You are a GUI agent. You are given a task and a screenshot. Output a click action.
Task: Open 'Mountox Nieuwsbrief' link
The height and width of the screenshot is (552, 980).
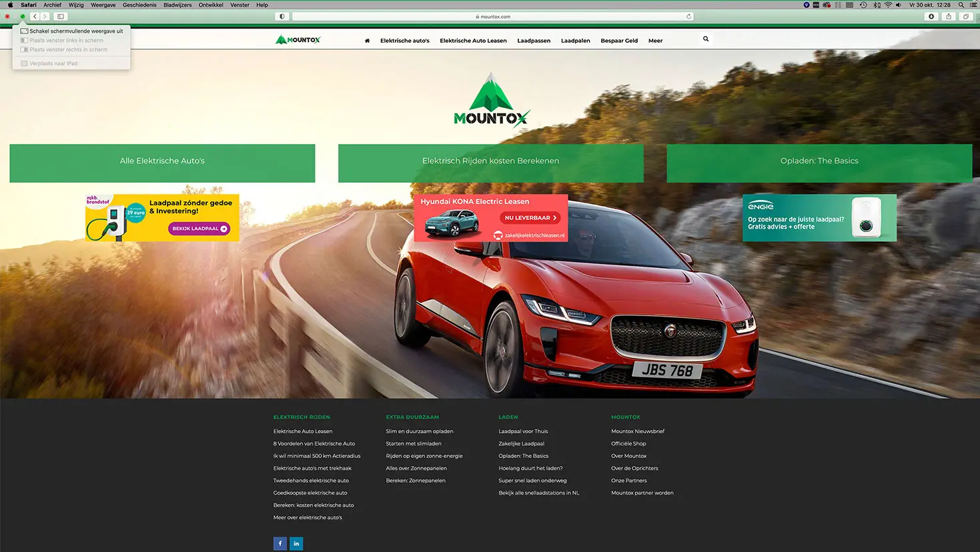(x=638, y=431)
